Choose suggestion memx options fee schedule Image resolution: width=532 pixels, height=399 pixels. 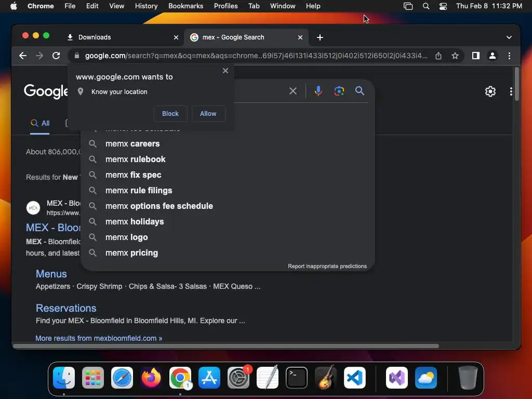tap(228, 206)
